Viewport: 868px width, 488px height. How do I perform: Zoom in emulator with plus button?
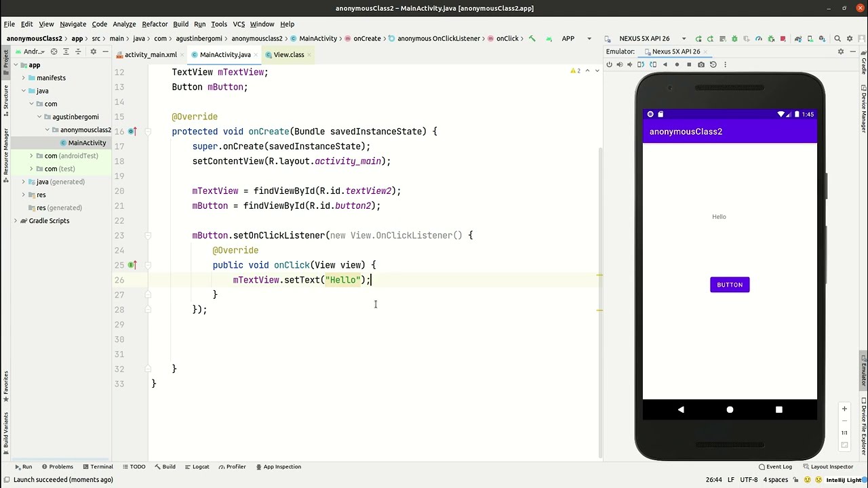click(844, 409)
